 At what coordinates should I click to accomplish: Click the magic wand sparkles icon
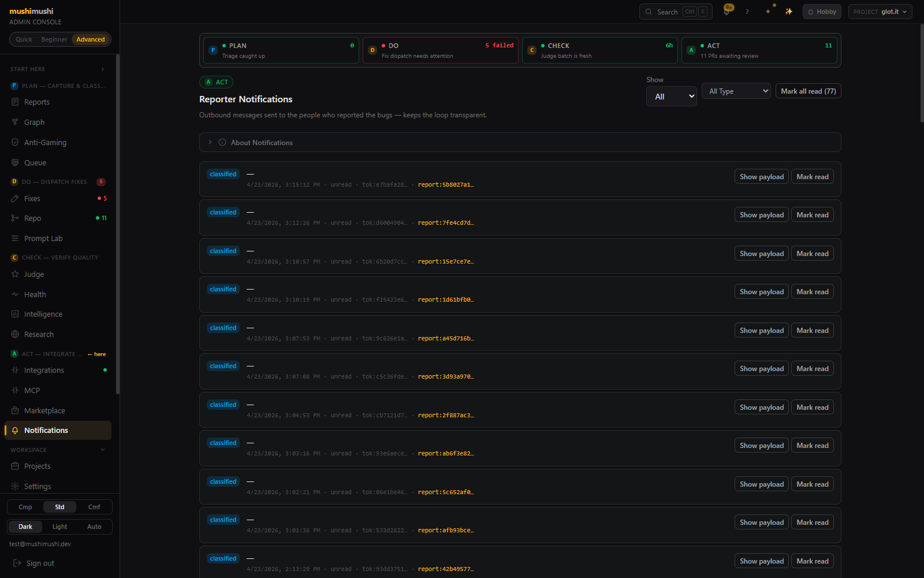(x=789, y=12)
